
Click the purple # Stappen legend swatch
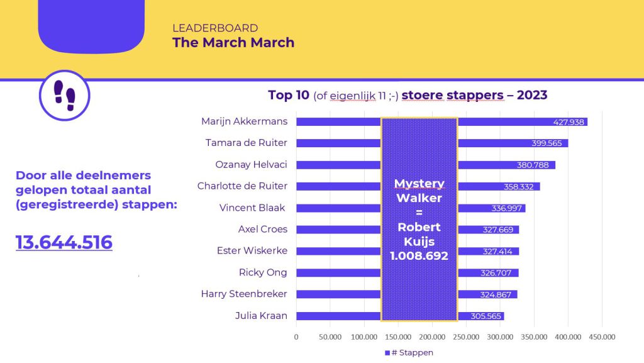(387, 353)
